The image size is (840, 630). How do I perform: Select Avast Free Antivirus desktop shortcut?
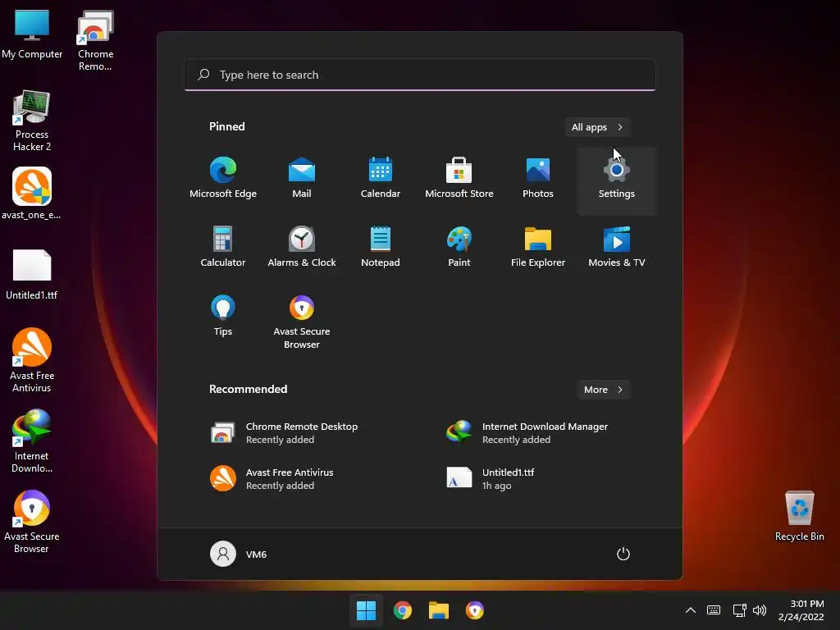point(32,361)
